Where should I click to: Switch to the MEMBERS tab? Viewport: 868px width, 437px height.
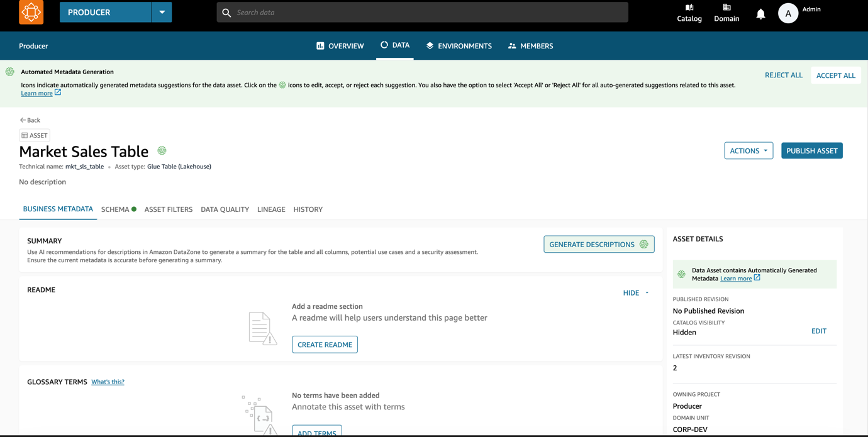[x=531, y=46]
